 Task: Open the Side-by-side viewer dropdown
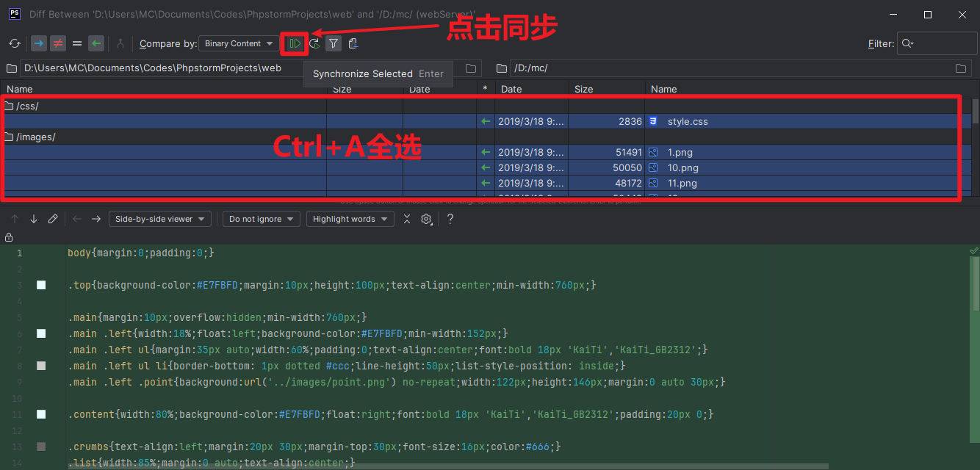coord(160,219)
